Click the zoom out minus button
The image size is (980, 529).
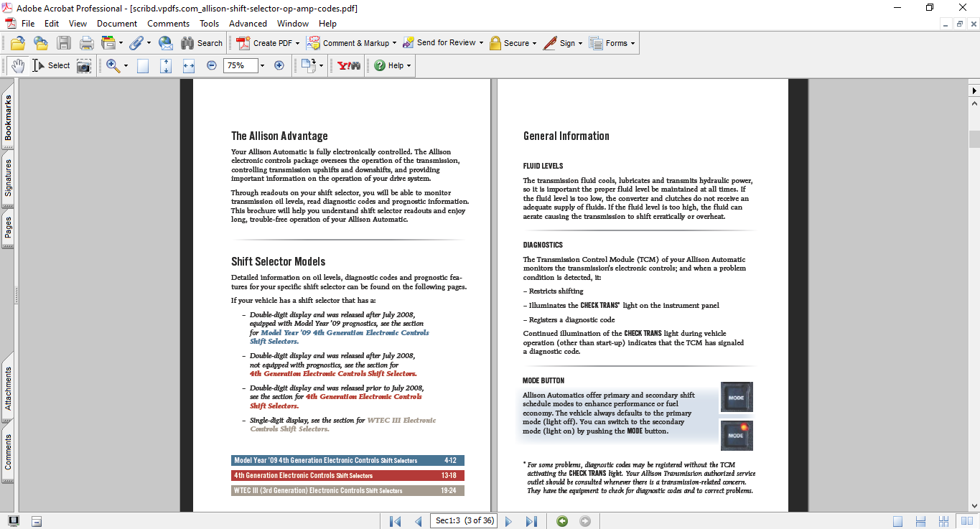tap(212, 65)
